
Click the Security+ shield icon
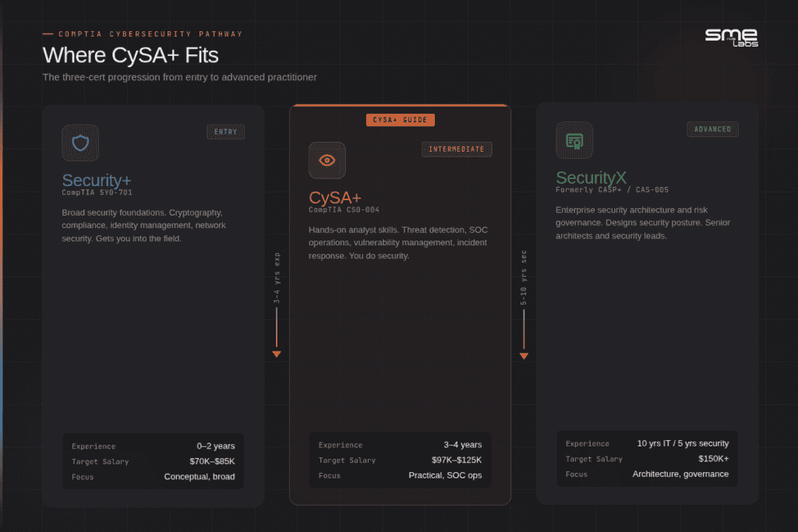pyautogui.click(x=80, y=143)
